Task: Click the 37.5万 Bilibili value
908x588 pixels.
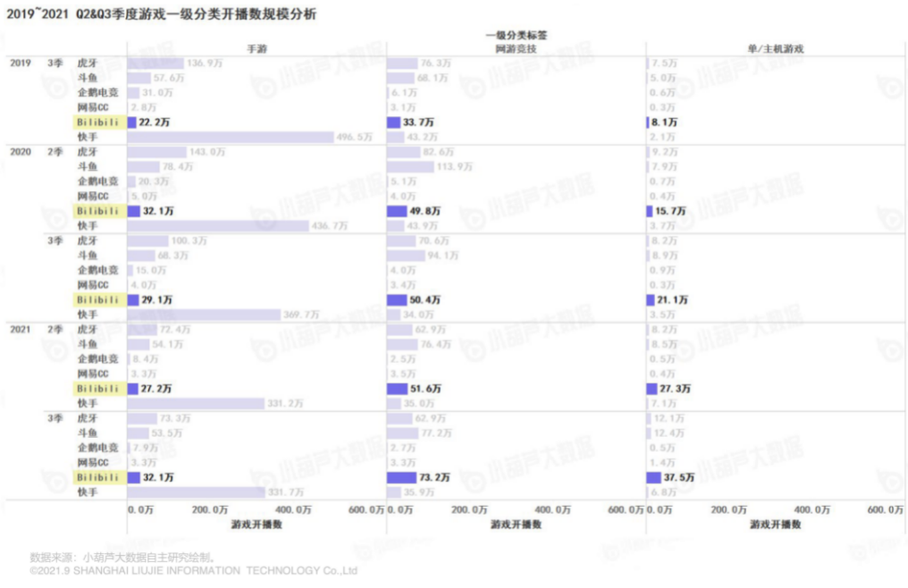Action: coord(678,477)
